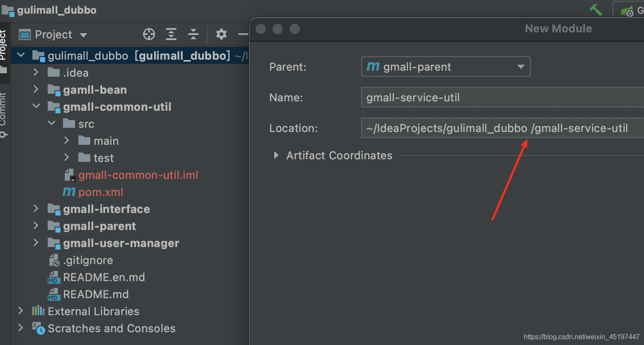Select README.md file
The width and height of the screenshot is (644, 345).
tap(96, 294)
